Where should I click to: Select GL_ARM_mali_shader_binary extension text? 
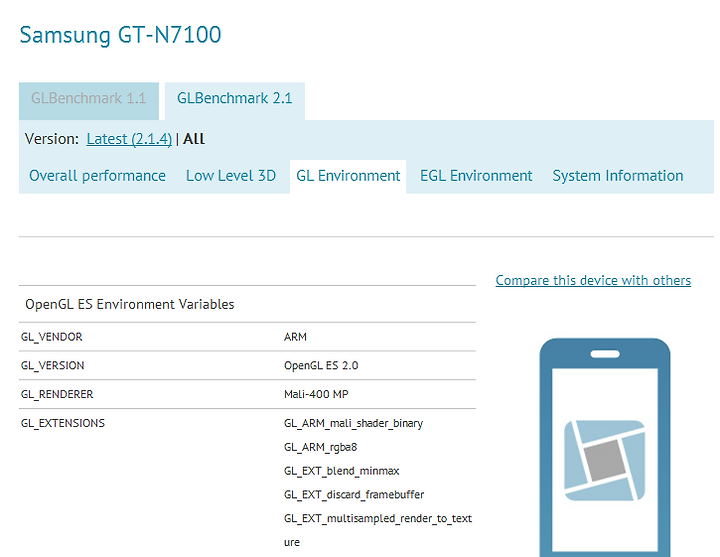click(353, 423)
